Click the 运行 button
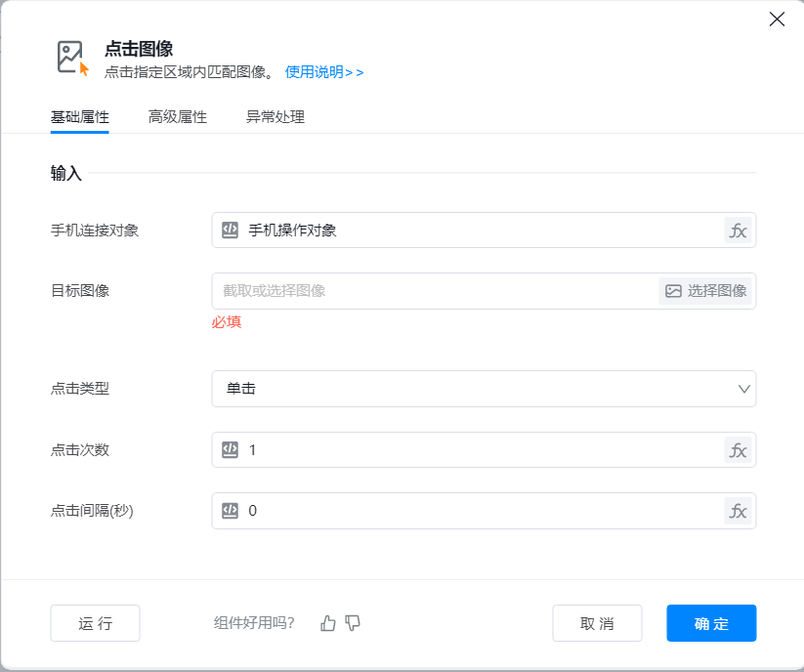804x672 pixels. pyautogui.click(x=95, y=623)
